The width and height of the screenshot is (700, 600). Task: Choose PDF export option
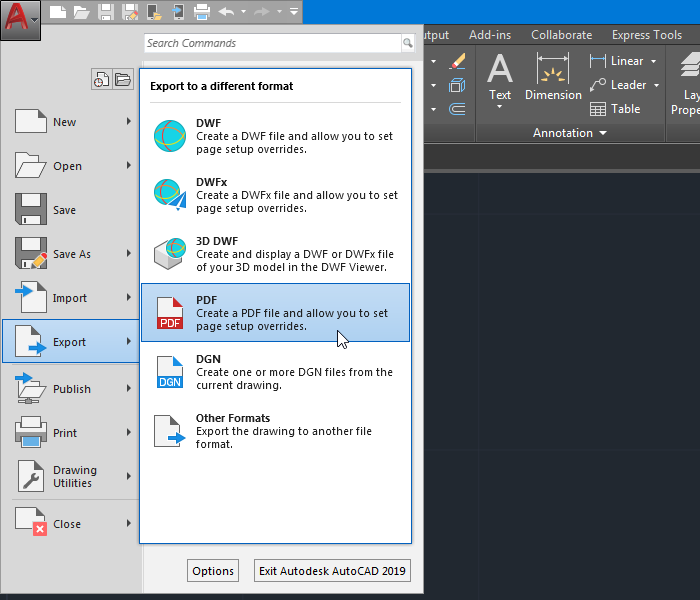pos(275,312)
